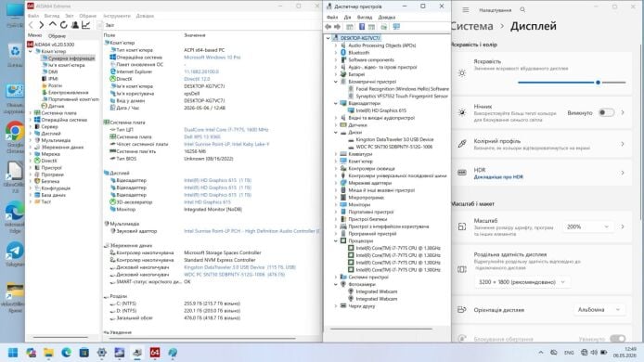Image resolution: width=644 pixels, height=362 pixels.
Task: Expand Bluetooth in Device Manager
Action: (x=336, y=53)
